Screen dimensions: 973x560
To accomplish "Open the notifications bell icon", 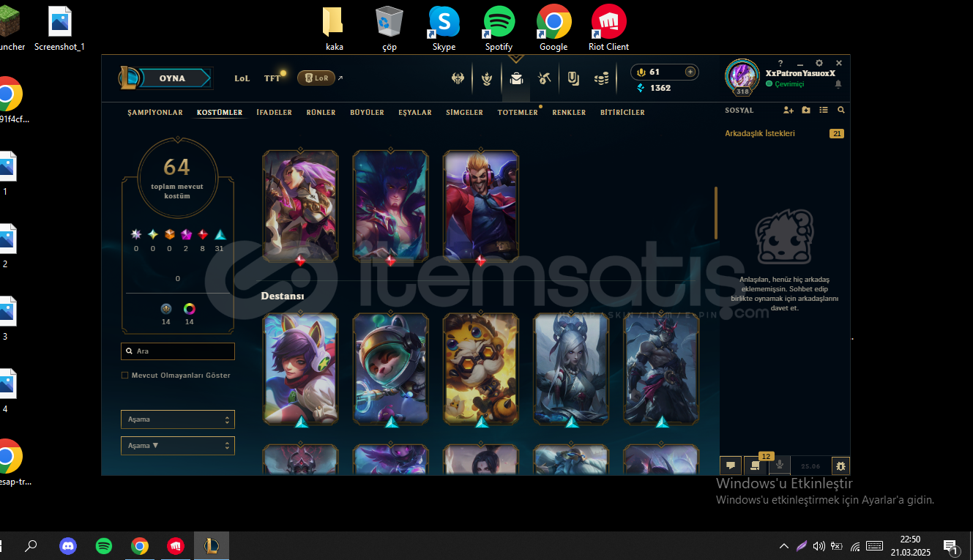I will [838, 84].
